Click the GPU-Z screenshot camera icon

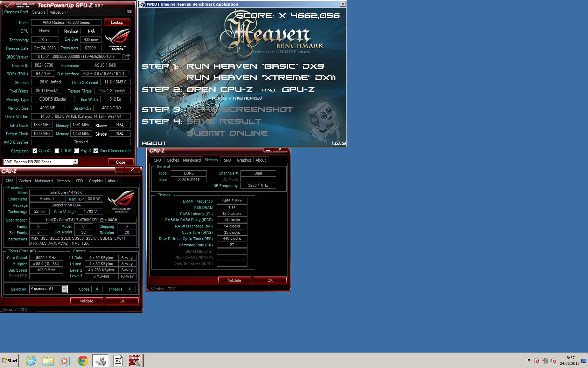[x=129, y=12]
